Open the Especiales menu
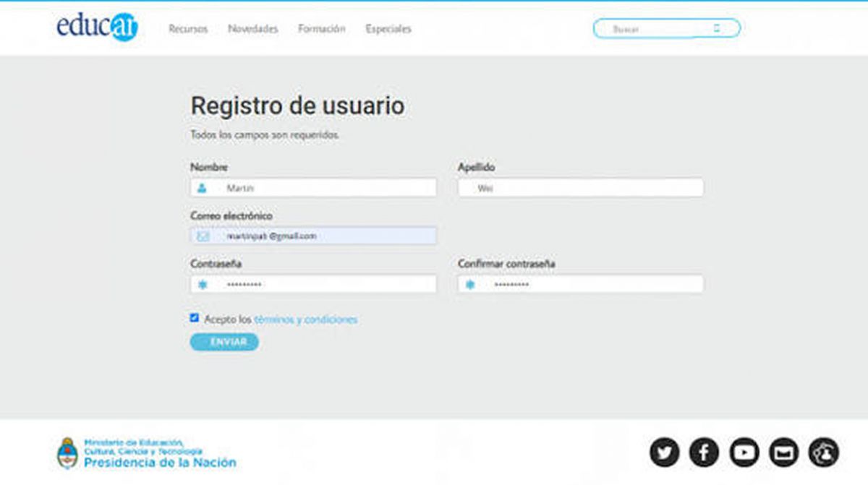 tap(388, 29)
